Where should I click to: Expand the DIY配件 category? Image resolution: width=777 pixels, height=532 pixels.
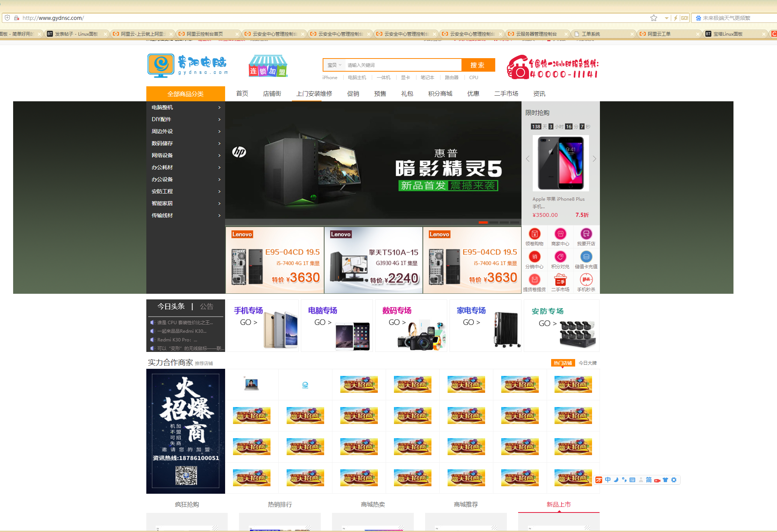coord(186,119)
